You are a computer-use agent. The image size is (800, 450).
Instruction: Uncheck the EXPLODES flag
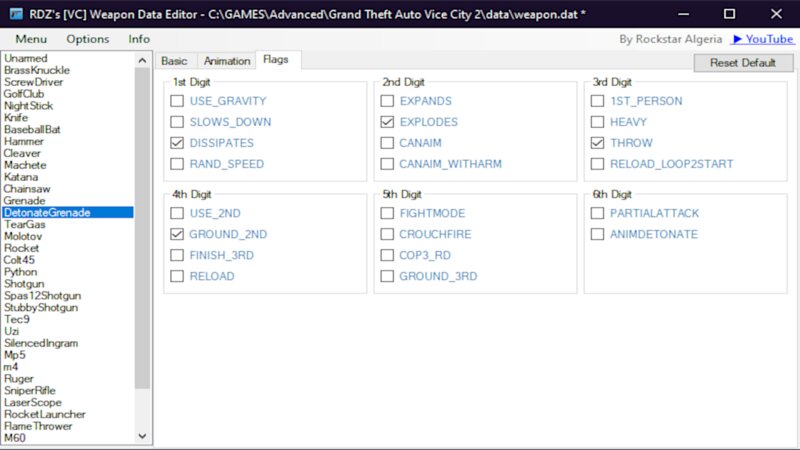(388, 122)
